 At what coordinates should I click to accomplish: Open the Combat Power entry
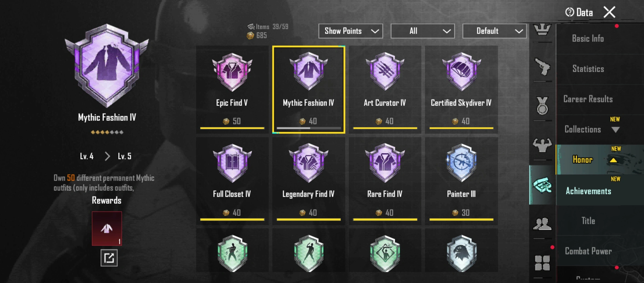[x=588, y=251]
